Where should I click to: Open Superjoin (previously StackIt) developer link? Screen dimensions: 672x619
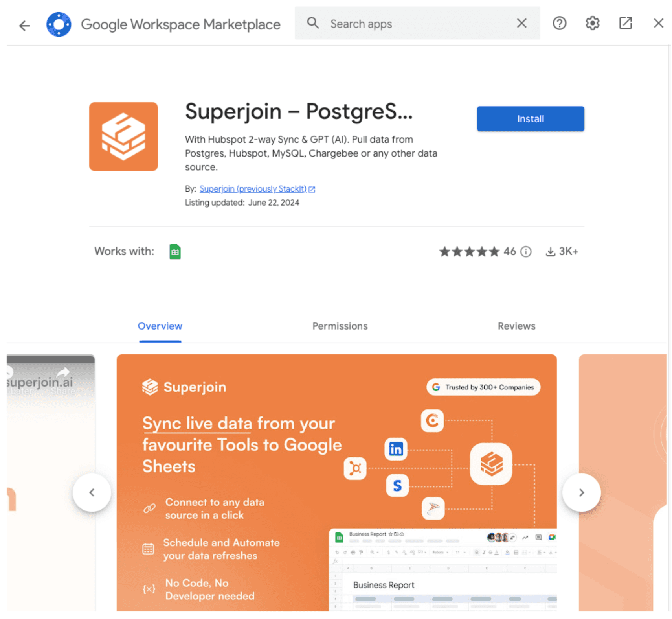[253, 189]
